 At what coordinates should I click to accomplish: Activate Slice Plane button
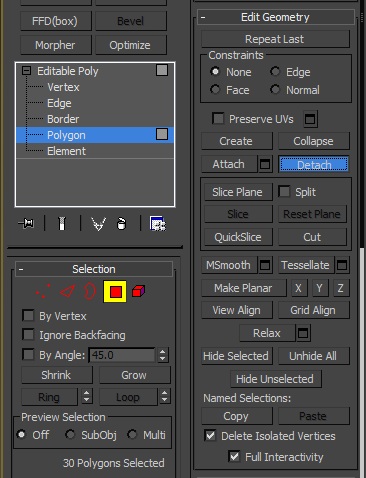[x=238, y=192]
